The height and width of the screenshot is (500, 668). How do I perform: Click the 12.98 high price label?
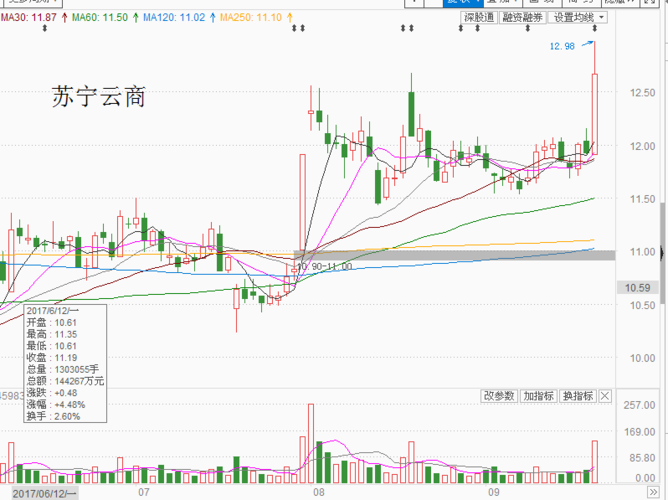[562, 46]
